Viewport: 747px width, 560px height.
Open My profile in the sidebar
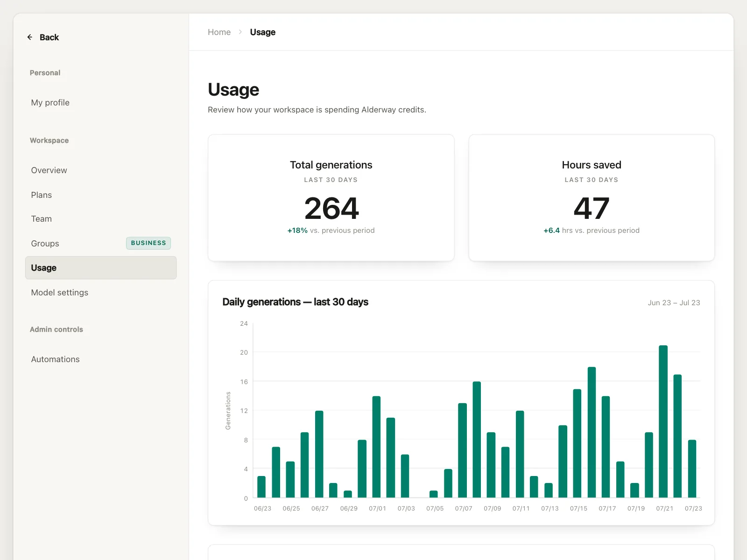[x=101, y=103]
